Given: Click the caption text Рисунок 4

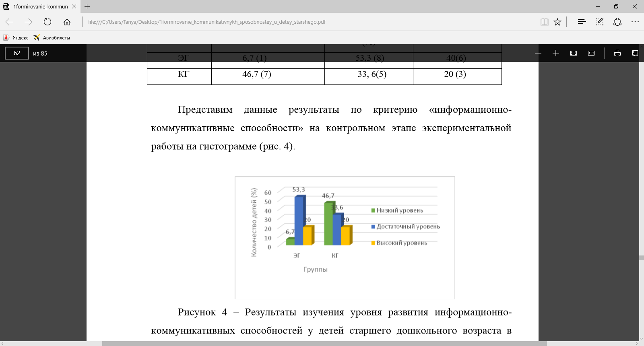Looking at the screenshot, I should [202, 312].
